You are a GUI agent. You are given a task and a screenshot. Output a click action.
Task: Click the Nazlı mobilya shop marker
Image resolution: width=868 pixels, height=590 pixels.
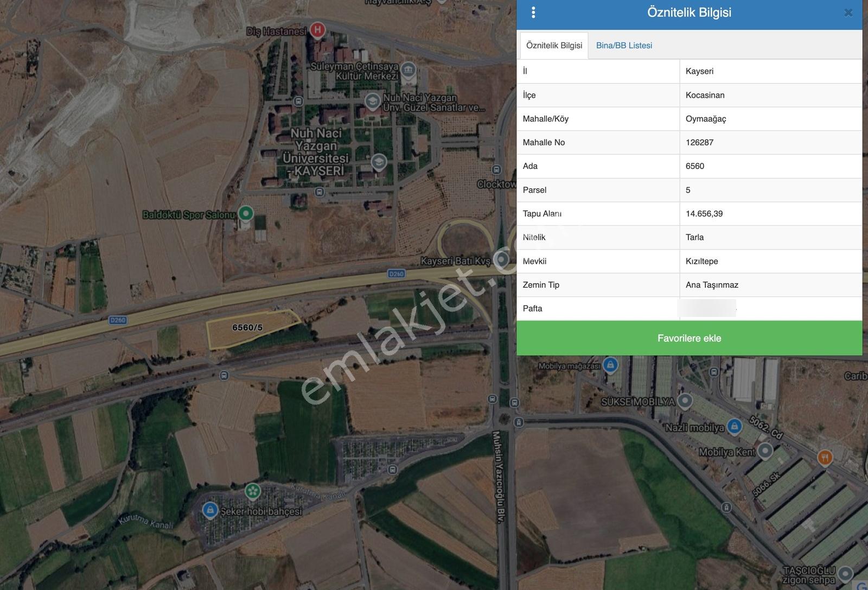pos(734,426)
